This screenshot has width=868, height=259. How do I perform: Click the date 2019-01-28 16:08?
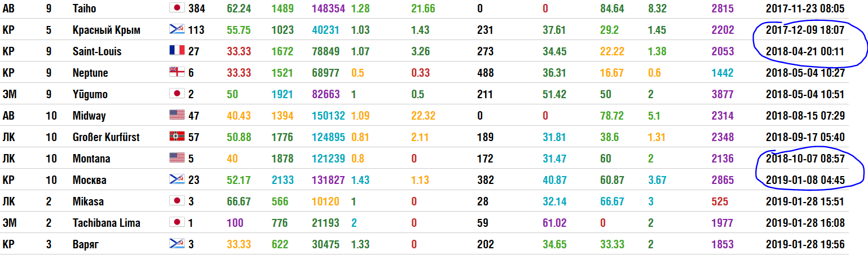pyautogui.click(x=805, y=223)
